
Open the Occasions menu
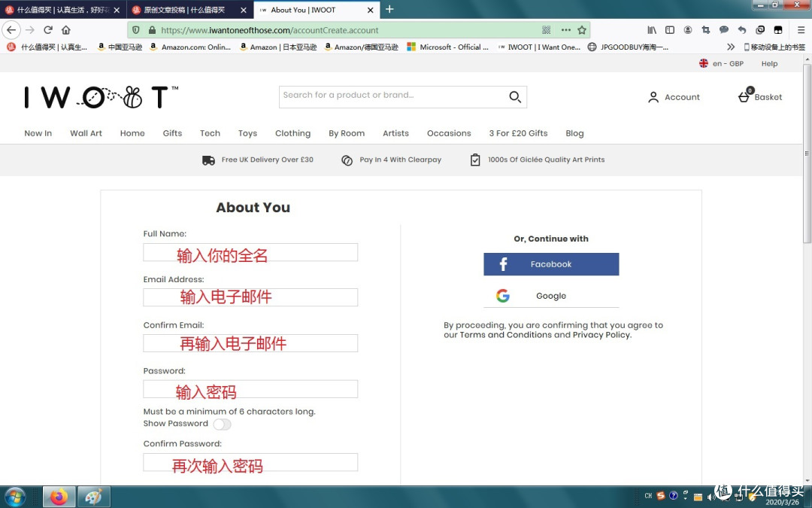tap(449, 133)
